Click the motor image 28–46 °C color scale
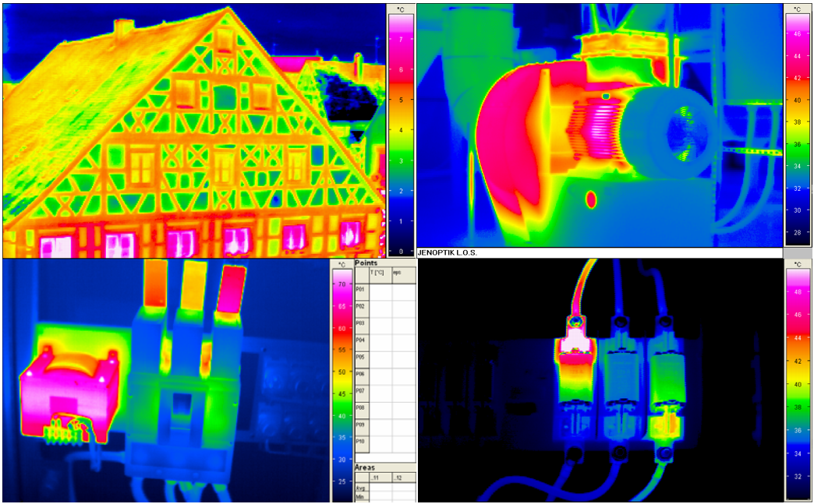The image size is (814, 504). coord(798,125)
